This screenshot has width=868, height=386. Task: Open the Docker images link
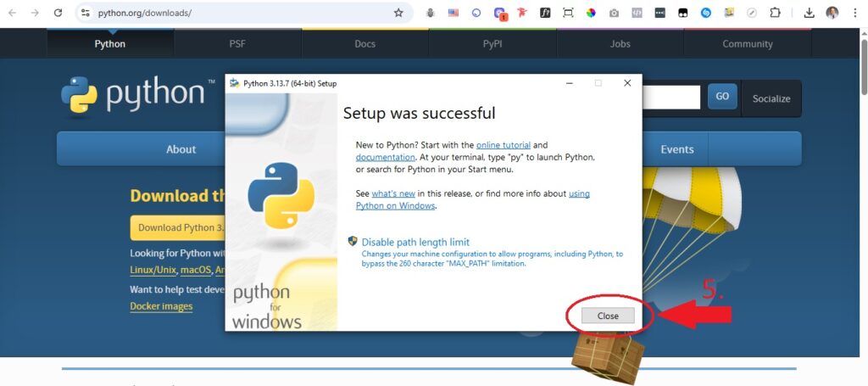[161, 306]
